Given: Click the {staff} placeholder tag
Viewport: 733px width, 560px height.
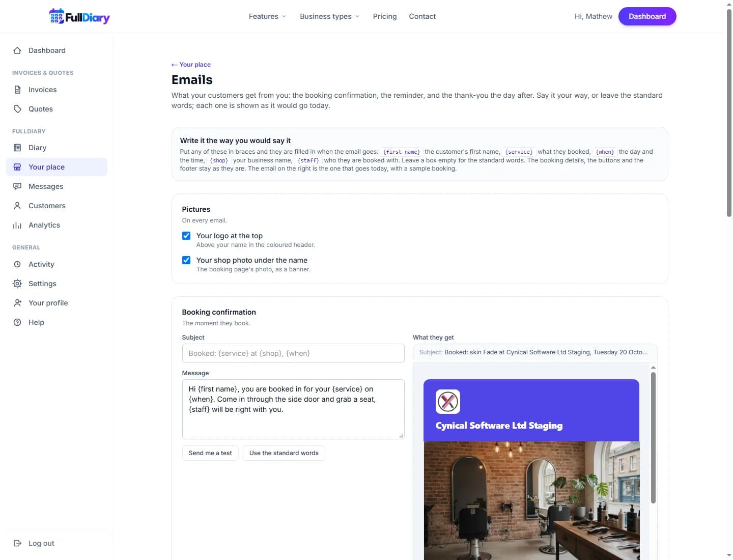Looking at the screenshot, I should click(308, 160).
